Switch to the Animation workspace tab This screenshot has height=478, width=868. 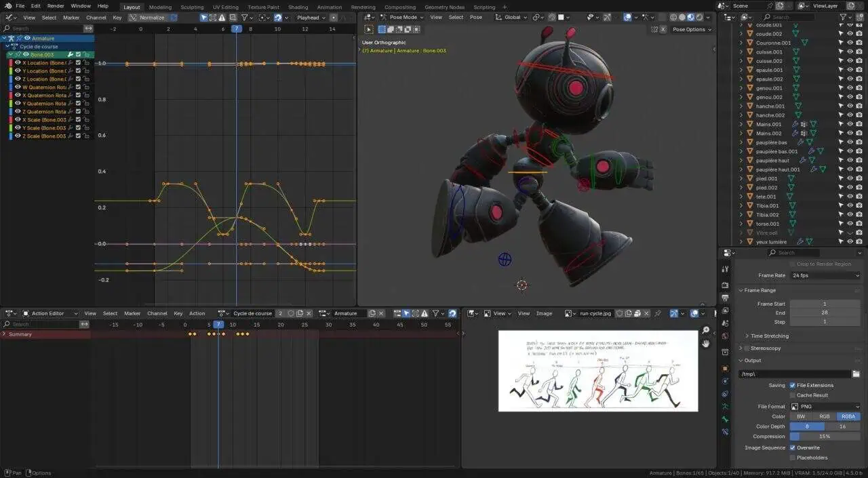pos(330,7)
